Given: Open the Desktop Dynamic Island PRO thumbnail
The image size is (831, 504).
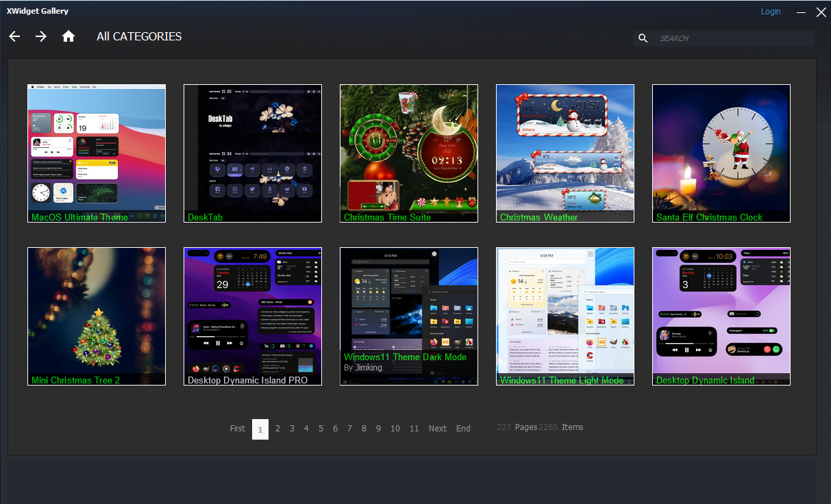Looking at the screenshot, I should coord(253,316).
